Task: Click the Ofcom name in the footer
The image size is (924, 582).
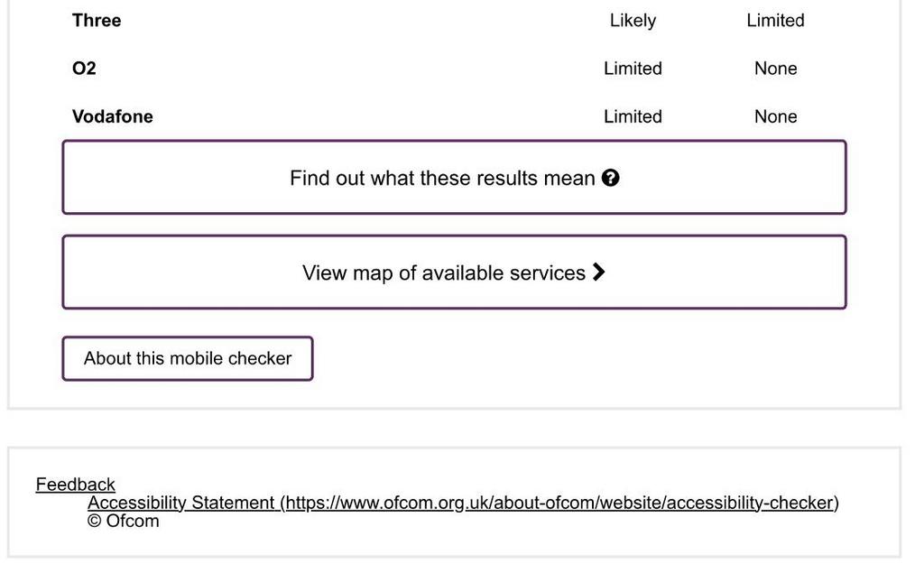Action: pos(133,521)
